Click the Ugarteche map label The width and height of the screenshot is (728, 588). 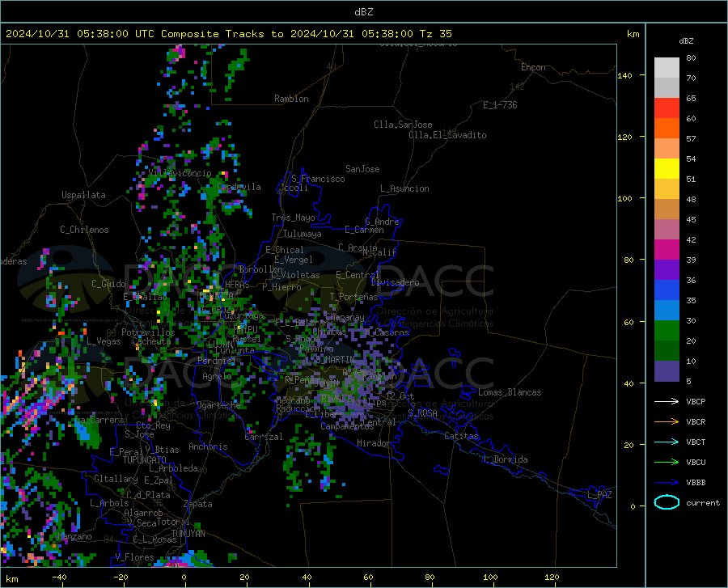(x=218, y=405)
